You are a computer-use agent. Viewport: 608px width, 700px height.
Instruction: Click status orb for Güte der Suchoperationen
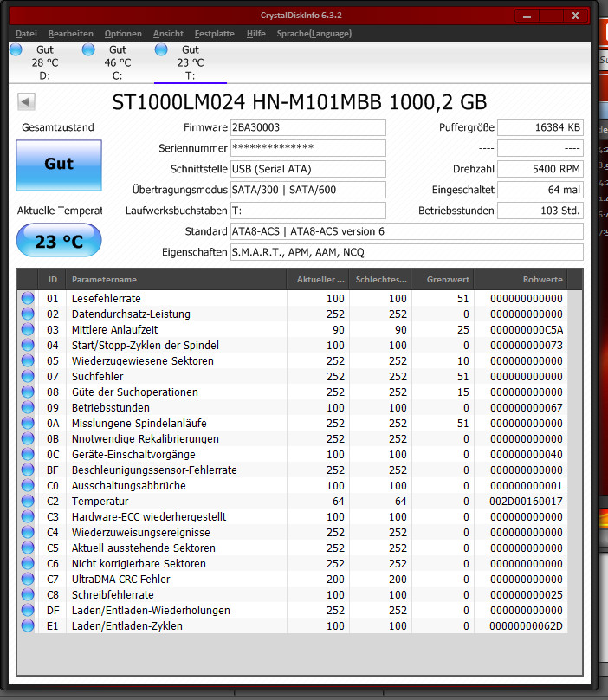[28, 392]
